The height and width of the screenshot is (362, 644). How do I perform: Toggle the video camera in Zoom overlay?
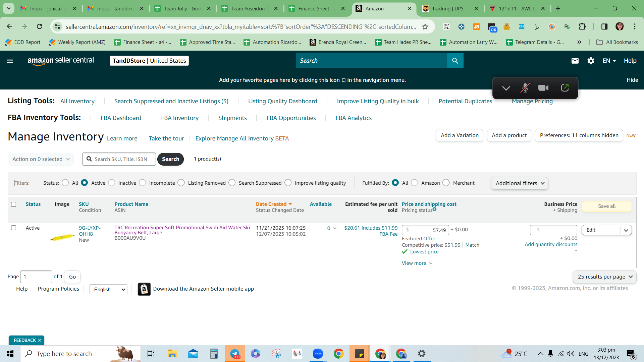543,88
